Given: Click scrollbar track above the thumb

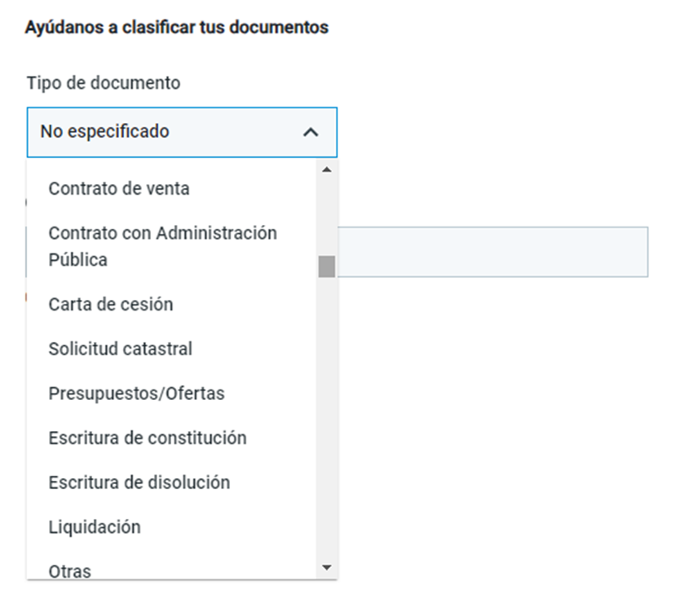Looking at the screenshot, I should pyautogui.click(x=327, y=217).
